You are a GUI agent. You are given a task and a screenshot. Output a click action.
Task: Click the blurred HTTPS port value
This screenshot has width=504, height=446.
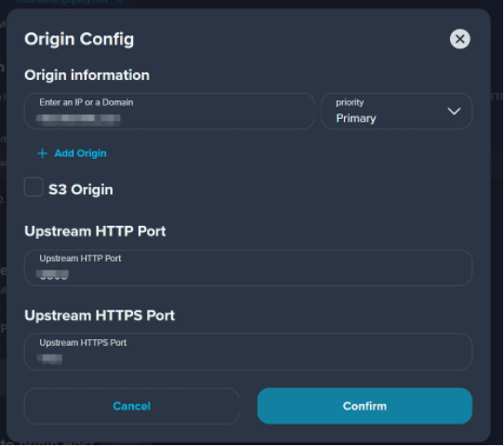point(50,359)
